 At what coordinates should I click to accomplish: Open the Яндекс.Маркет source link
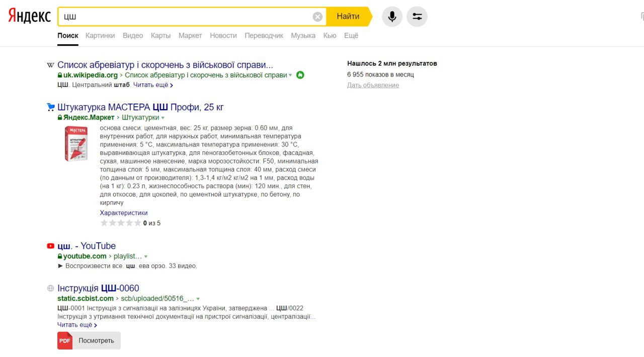coord(89,117)
